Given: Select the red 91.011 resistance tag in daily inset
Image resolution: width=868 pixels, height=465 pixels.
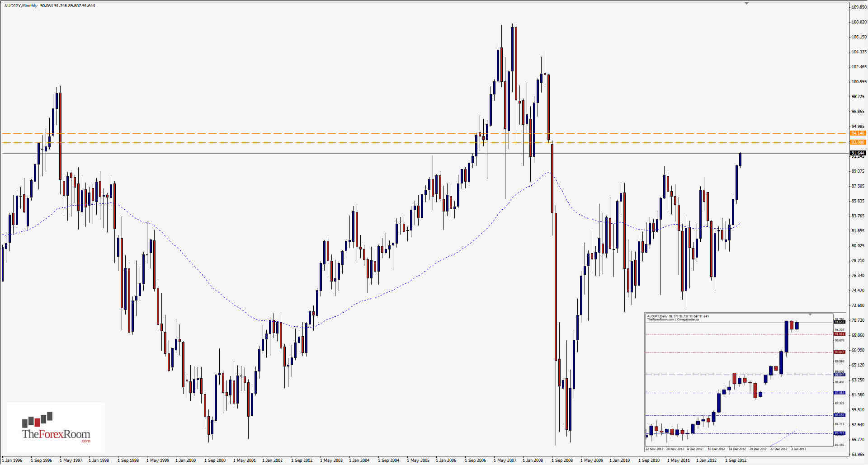Looking at the screenshot, I should point(840,334).
